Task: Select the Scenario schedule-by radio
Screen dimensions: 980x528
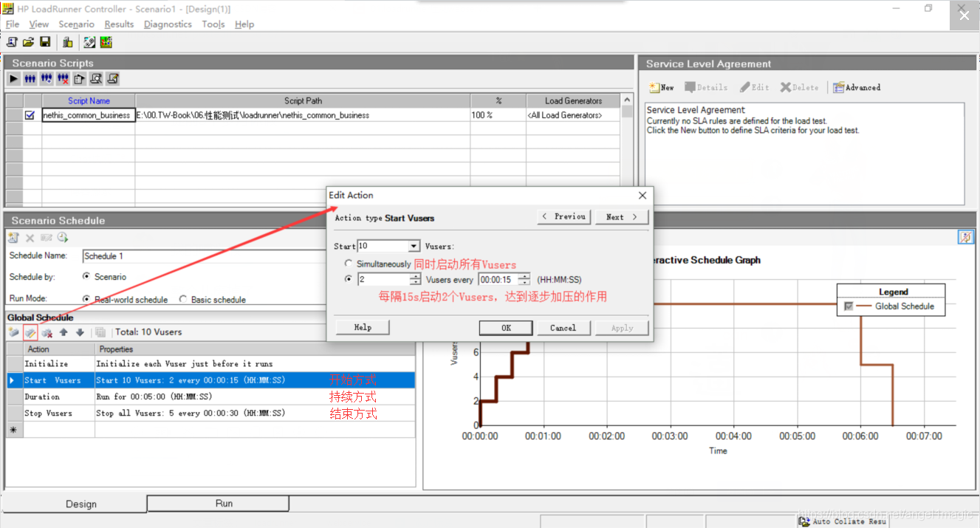Action: click(x=86, y=277)
